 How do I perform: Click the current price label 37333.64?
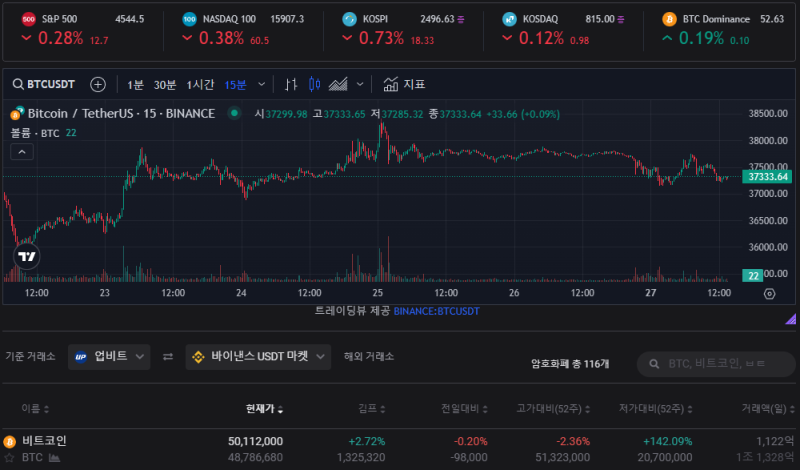pos(767,177)
